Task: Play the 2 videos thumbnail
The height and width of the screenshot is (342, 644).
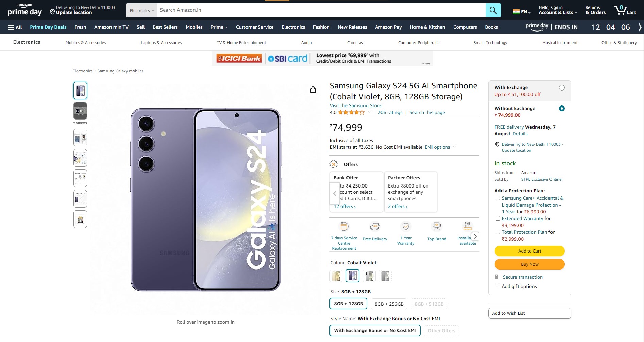Action: [80, 111]
